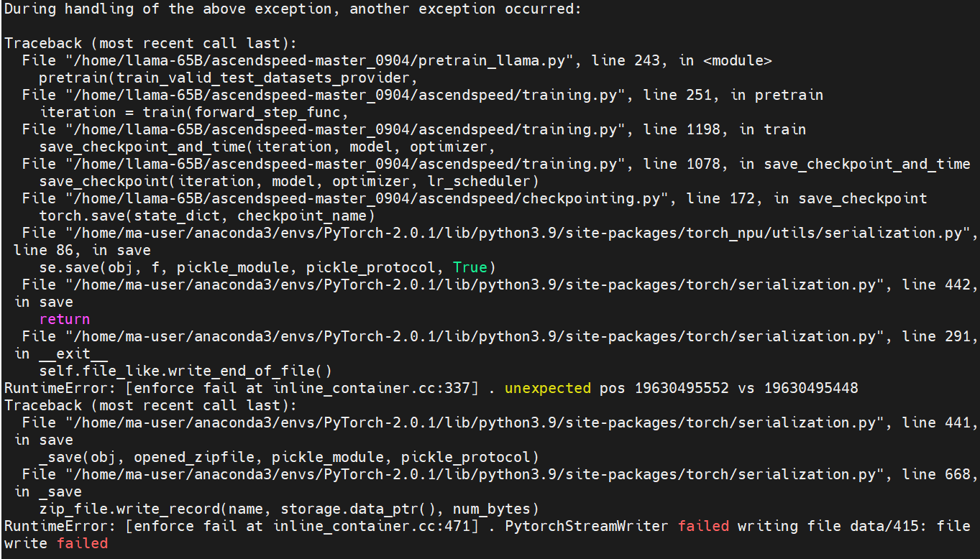Click the green "True" keyword
The image size is (980, 559).
(470, 268)
